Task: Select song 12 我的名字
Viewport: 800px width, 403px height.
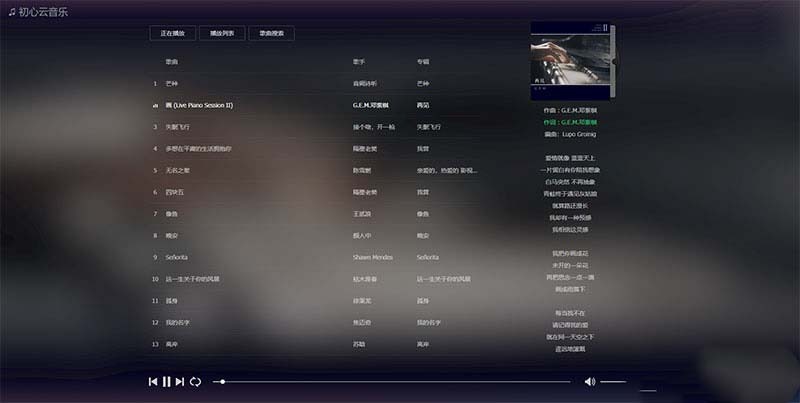Action: pos(177,323)
